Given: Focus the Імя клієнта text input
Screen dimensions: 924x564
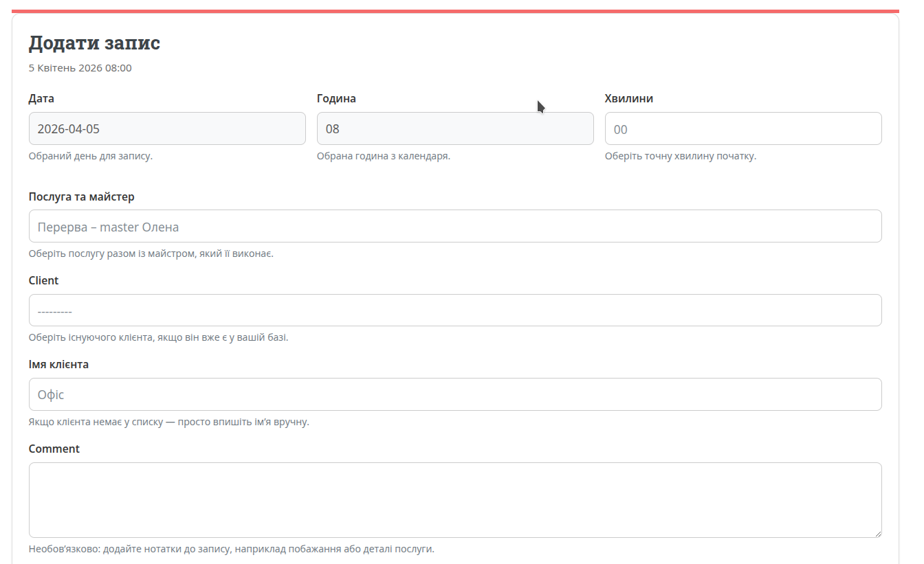Looking at the screenshot, I should tap(454, 394).
